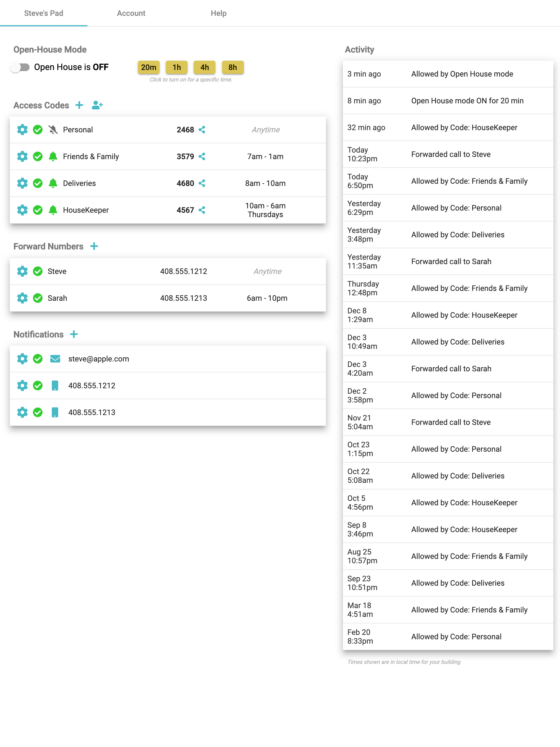Open settings gear for Personal access code
The height and width of the screenshot is (747, 560).
pyautogui.click(x=22, y=130)
